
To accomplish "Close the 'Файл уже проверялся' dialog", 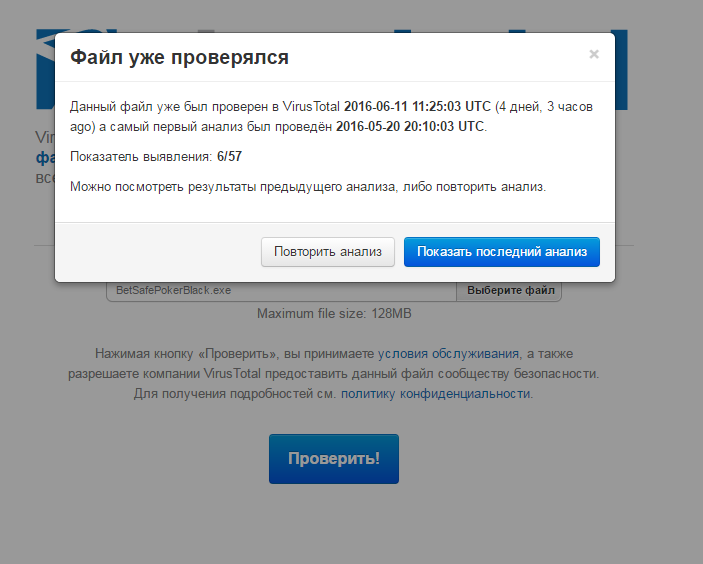I will coord(594,54).
